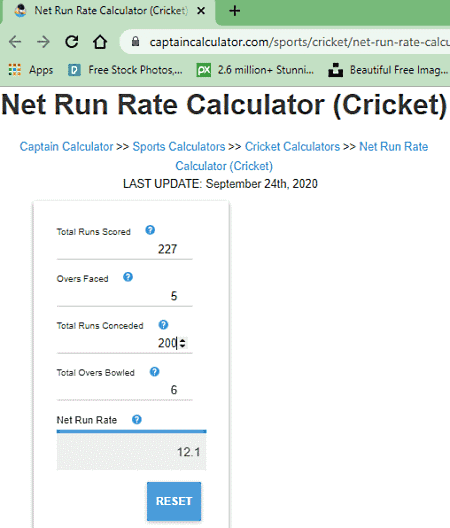Reload the page with the refresh icon
The height and width of the screenshot is (528, 450).
(72, 42)
